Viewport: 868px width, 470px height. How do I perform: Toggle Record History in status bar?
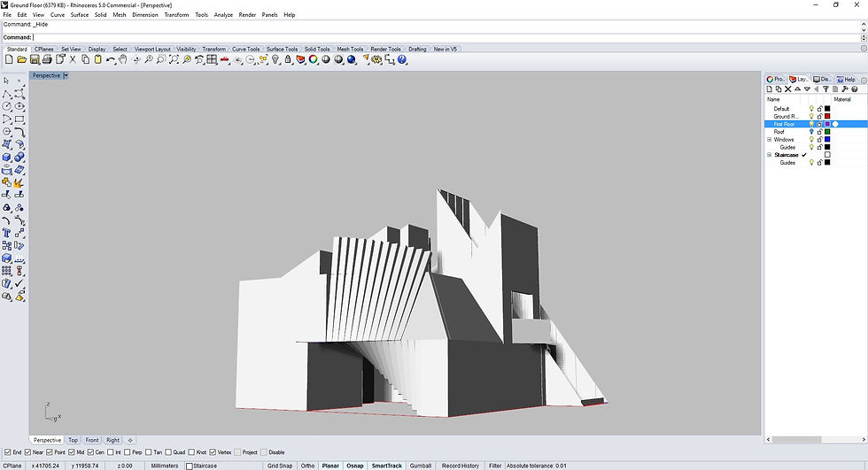pyautogui.click(x=460, y=466)
